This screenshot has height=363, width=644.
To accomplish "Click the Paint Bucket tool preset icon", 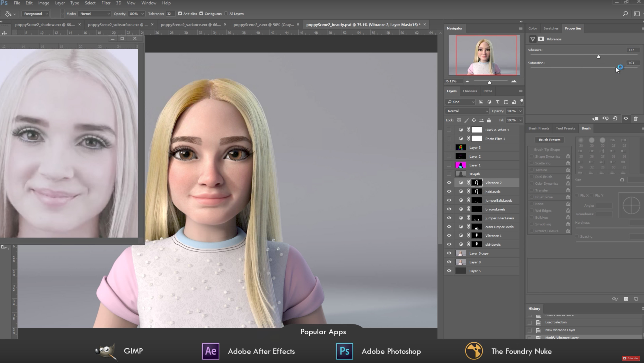I will [x=8, y=14].
